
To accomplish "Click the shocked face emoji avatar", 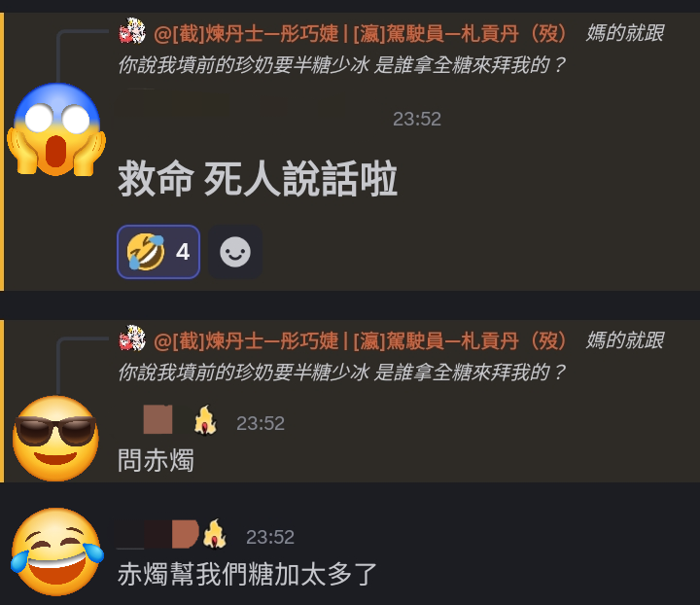I will tap(56, 129).
